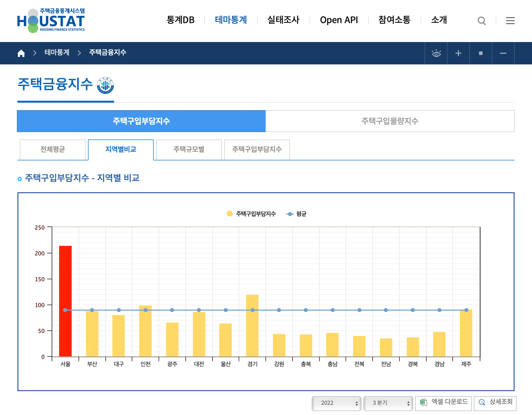The height and width of the screenshot is (415, 532).
Task: Open the 참여소통 menu
Action: (394, 20)
